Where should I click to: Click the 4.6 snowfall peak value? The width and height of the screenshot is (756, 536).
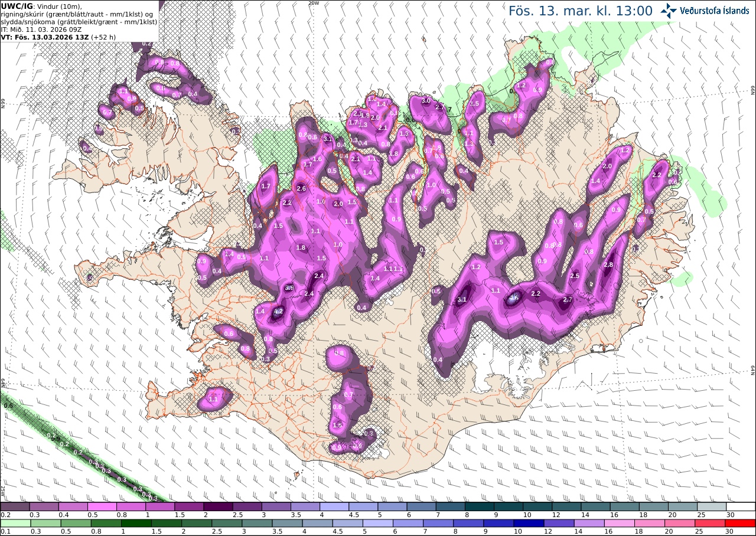click(x=514, y=298)
